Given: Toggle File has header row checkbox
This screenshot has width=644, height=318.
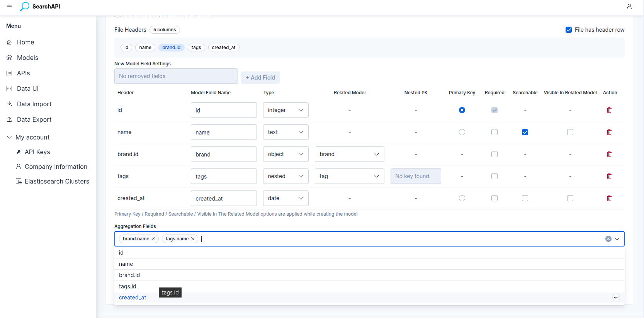Looking at the screenshot, I should [569, 30].
